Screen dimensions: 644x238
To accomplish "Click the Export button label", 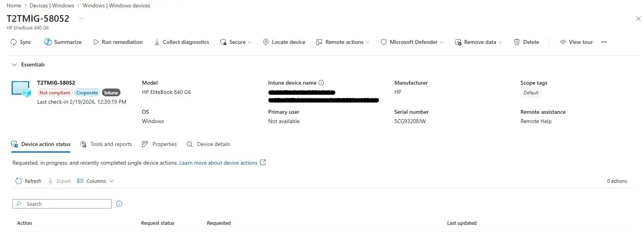I will [64, 181].
